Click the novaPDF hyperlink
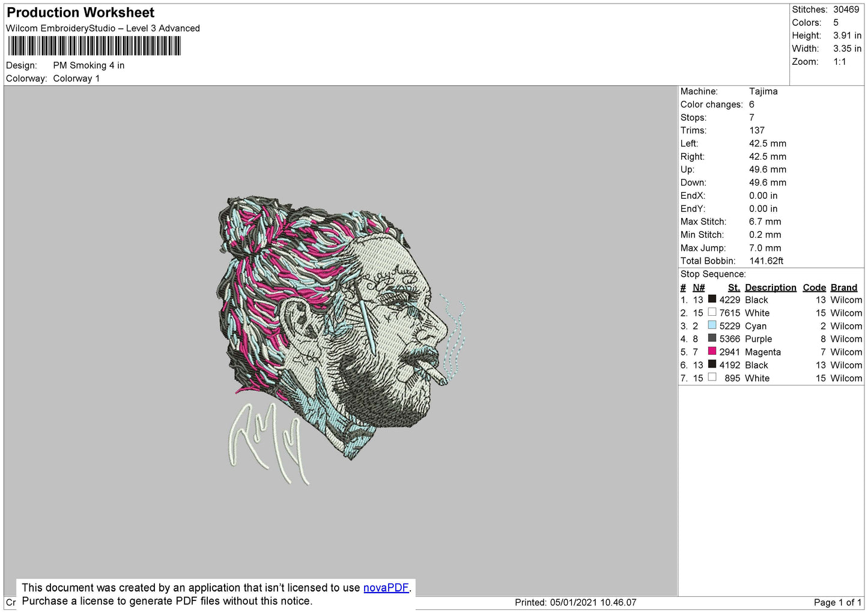Image resolution: width=868 pixels, height=613 pixels. 386,588
